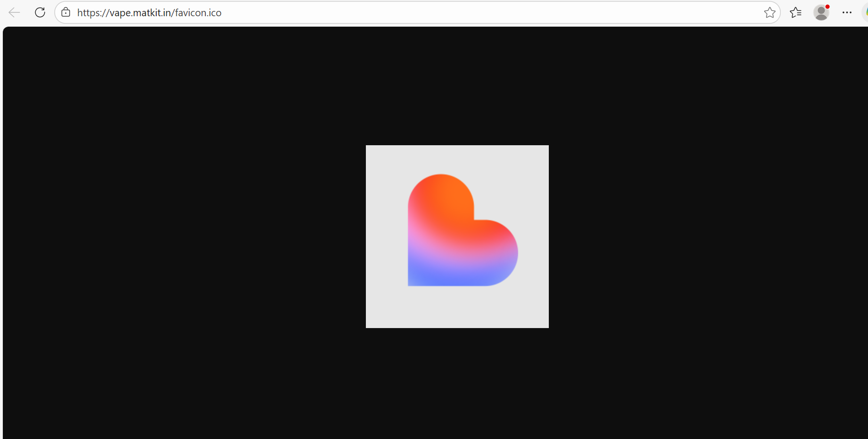Screen dimensions: 868x439
Task: Open the browser profile avatar
Action: 821,12
